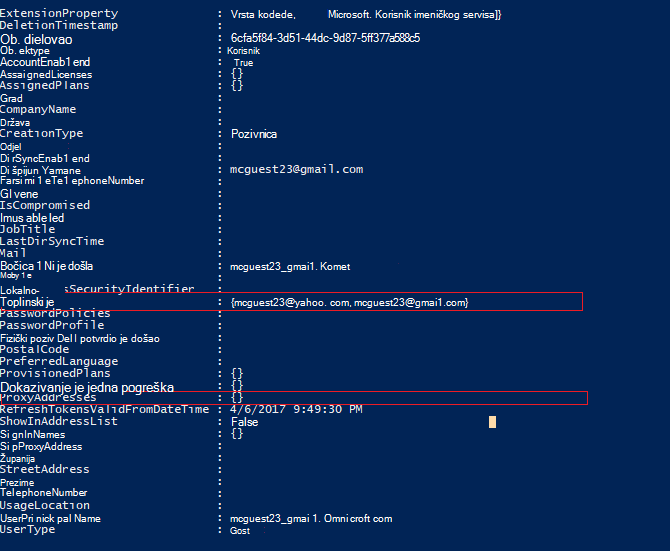
Task: Click the Pozivnica creation type value
Action: click(x=254, y=134)
